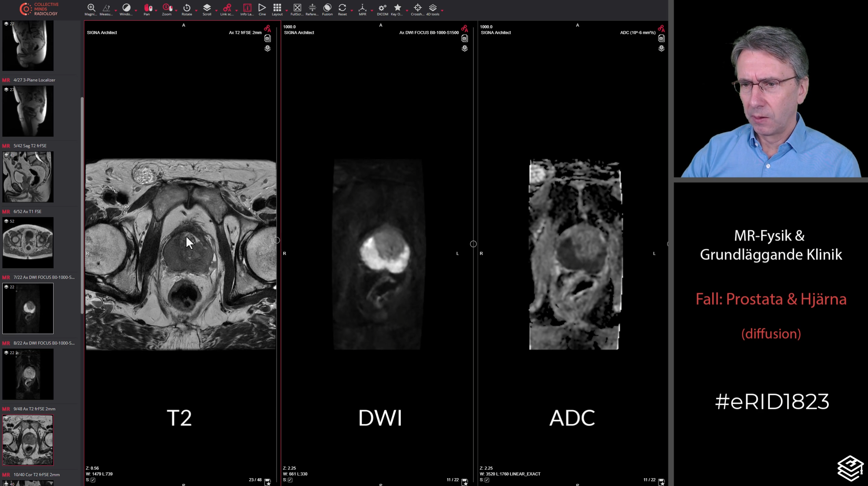The width and height of the screenshot is (868, 486).
Task: Click the capture icon in DWI viewport
Action: point(465,38)
